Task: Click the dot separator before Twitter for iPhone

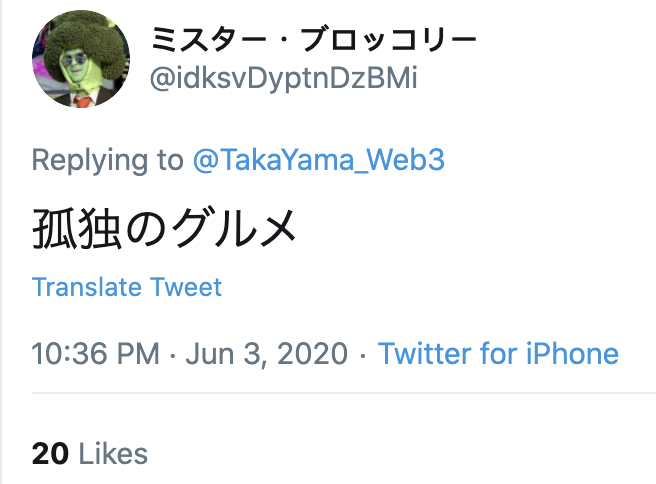Action: coord(363,353)
